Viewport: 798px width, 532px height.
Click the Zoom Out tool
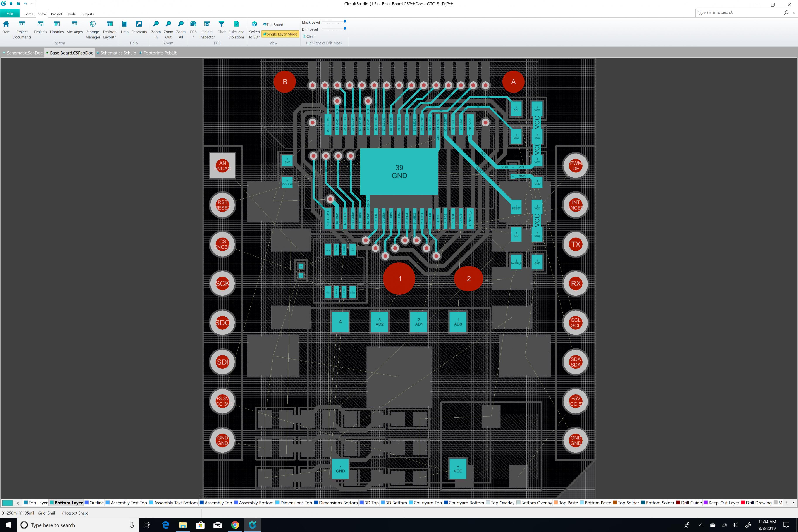pyautogui.click(x=168, y=30)
